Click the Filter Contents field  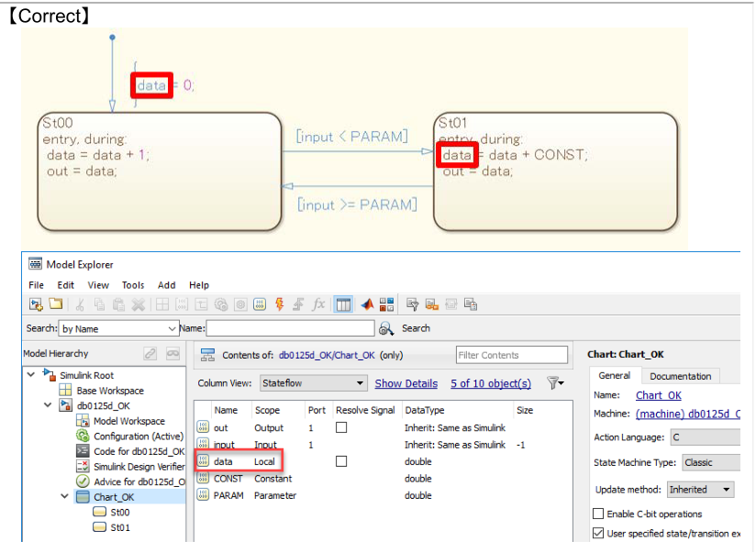(x=512, y=355)
